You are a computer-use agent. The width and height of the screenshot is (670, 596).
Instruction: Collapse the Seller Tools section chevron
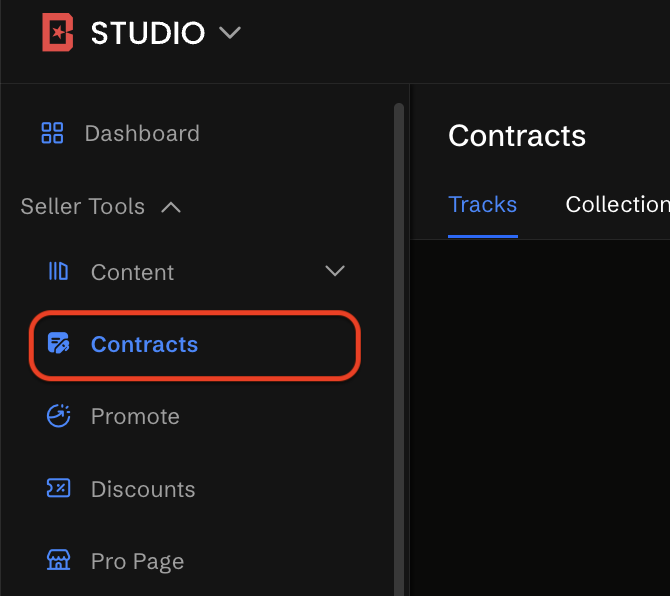pyautogui.click(x=171, y=207)
